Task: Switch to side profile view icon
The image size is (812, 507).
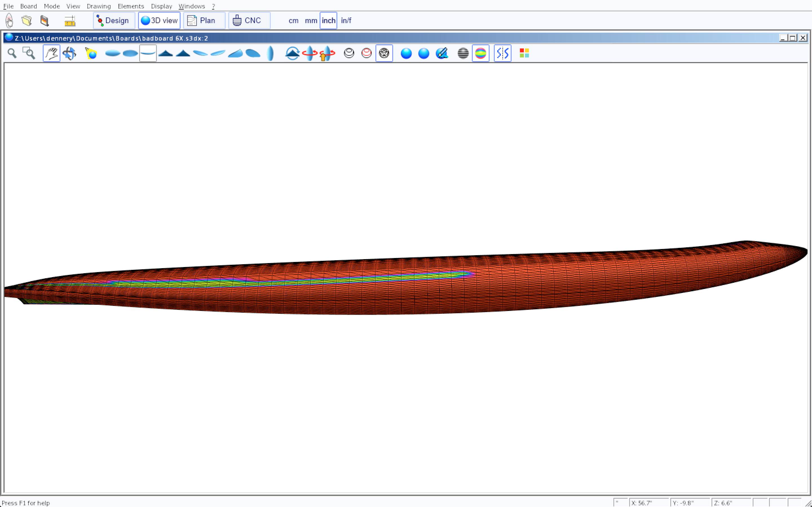Action: 148,53
